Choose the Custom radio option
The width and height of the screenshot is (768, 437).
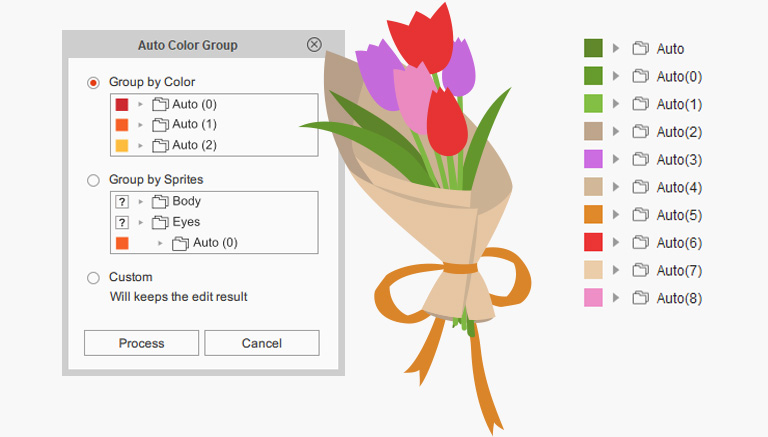tap(94, 277)
